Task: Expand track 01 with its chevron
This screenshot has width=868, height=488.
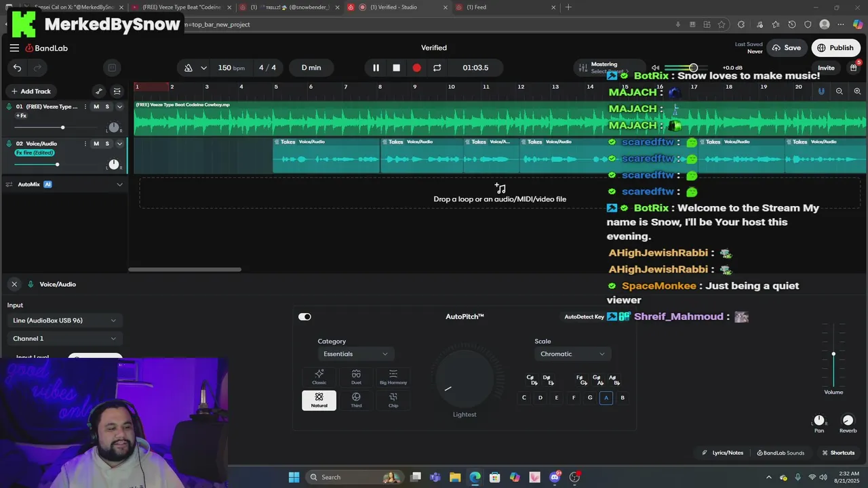Action: click(x=120, y=106)
